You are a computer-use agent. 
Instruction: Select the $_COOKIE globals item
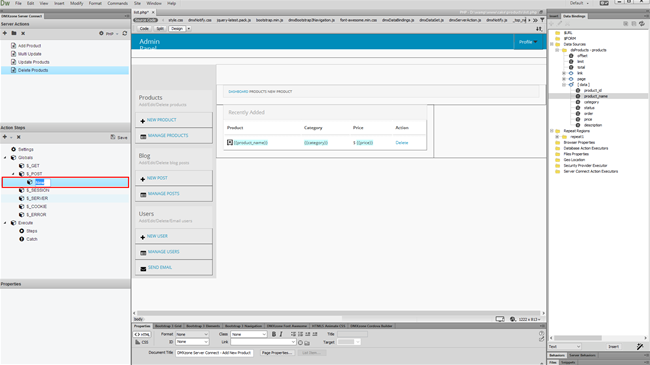(36, 207)
